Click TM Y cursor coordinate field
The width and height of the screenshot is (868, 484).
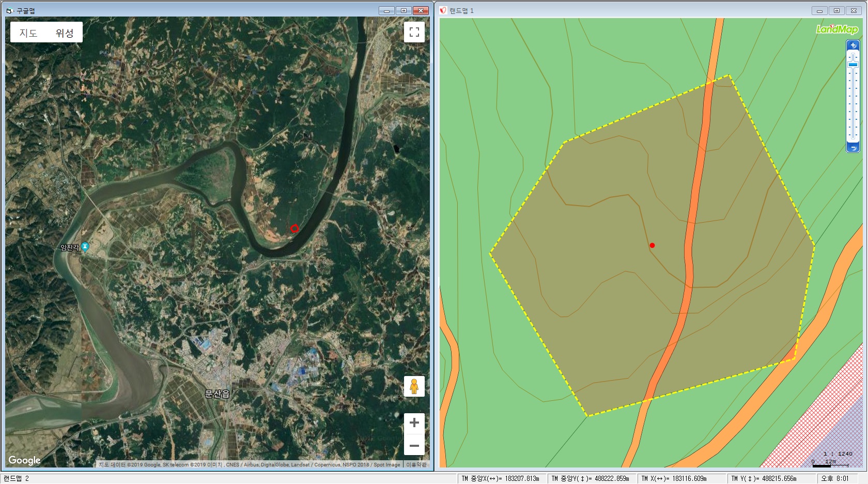click(x=771, y=478)
